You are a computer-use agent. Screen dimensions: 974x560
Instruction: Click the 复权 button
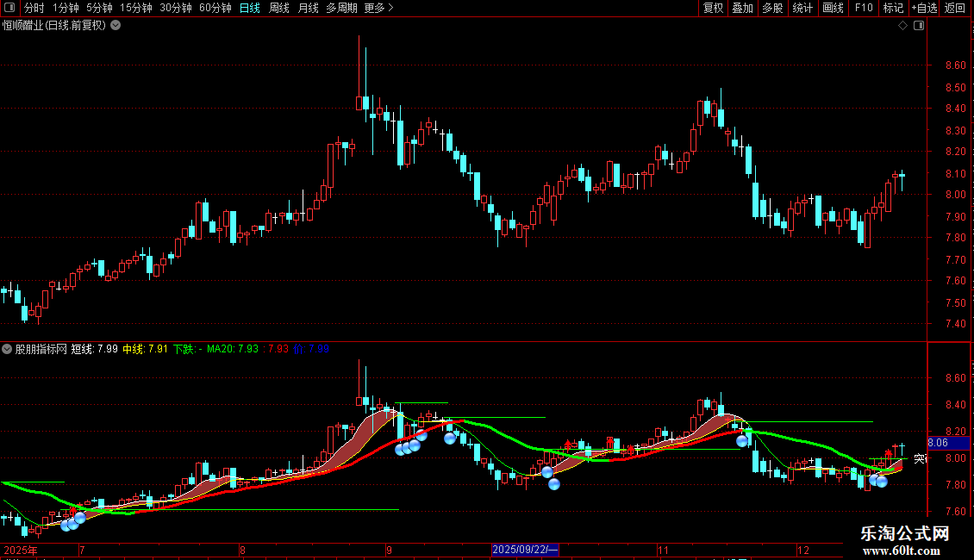pyautogui.click(x=713, y=8)
